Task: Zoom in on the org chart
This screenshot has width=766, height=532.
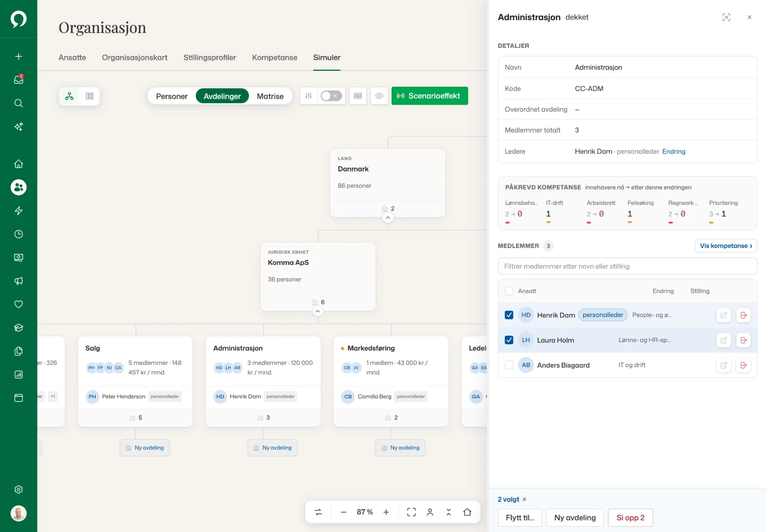Action: click(386, 512)
